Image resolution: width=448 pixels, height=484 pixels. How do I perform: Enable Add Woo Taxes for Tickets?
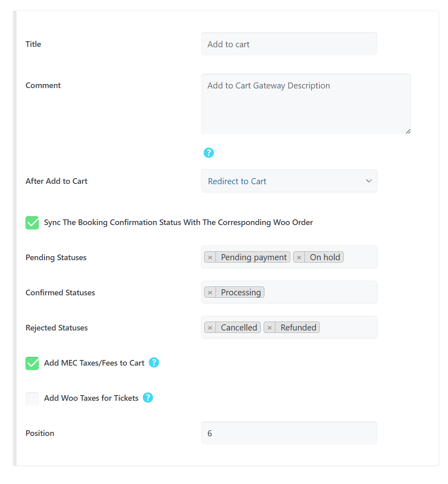click(32, 398)
